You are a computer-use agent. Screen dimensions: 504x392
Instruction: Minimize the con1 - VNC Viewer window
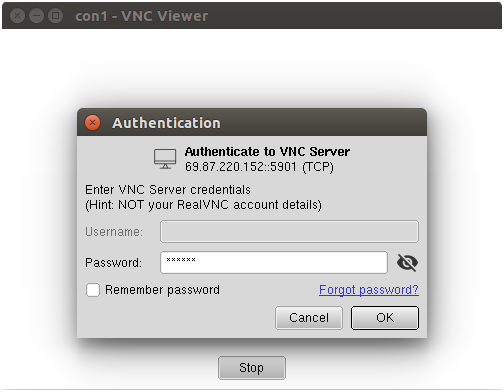(x=36, y=16)
